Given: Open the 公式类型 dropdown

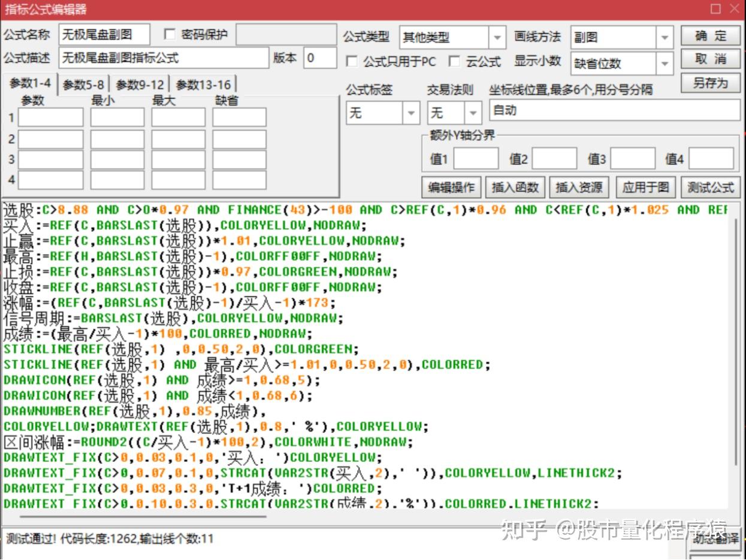Looking at the screenshot, I should 452,38.
